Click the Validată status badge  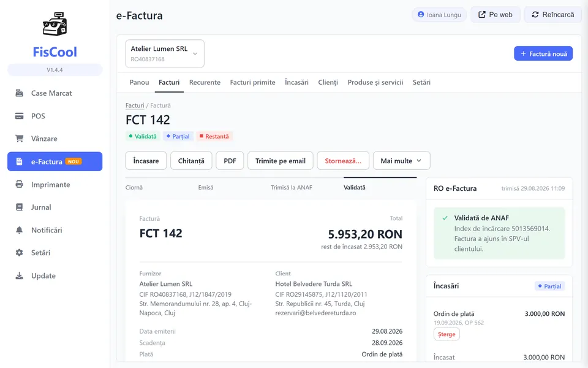(x=143, y=136)
